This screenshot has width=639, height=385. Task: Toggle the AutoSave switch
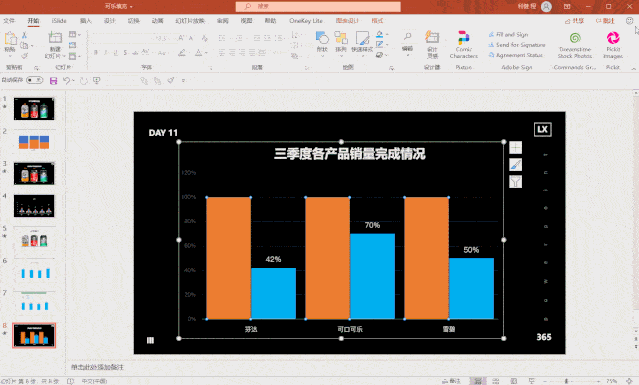[x=35, y=80]
